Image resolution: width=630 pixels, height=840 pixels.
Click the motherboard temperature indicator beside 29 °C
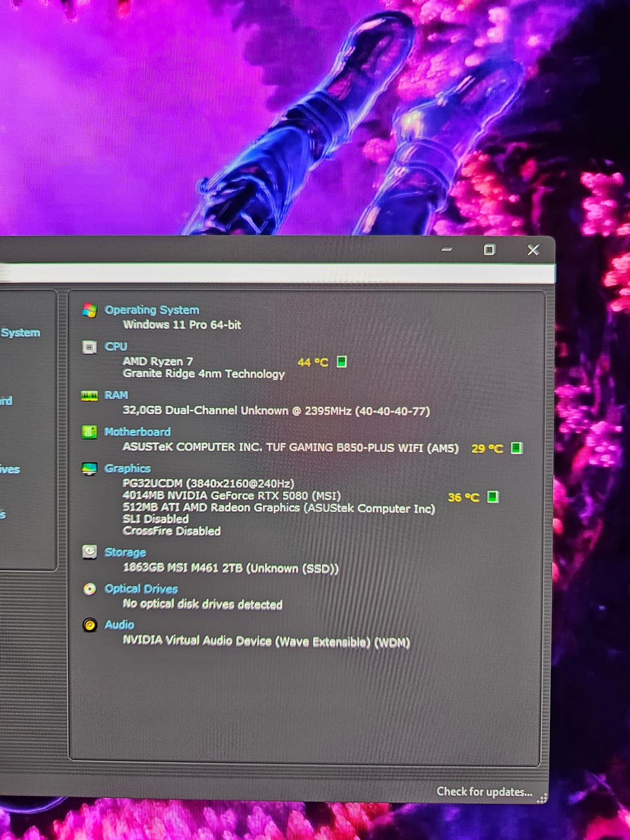pyautogui.click(x=516, y=448)
